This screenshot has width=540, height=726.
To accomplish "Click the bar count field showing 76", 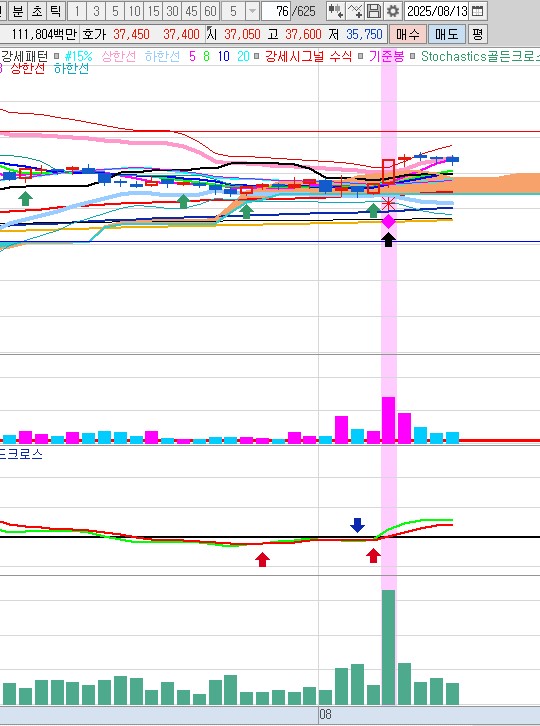I will [276, 11].
